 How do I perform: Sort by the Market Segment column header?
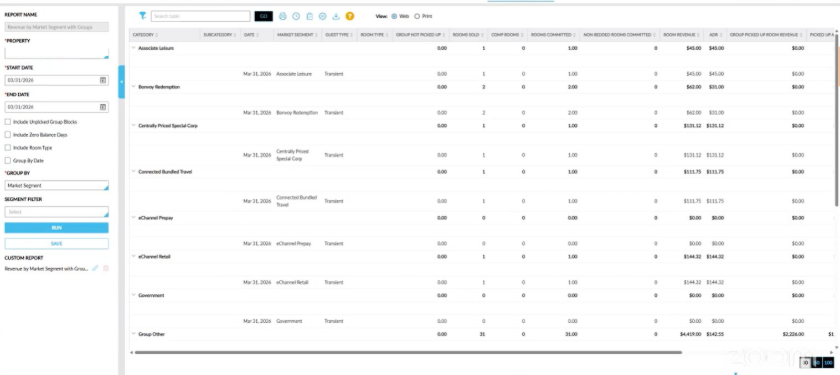(x=297, y=35)
